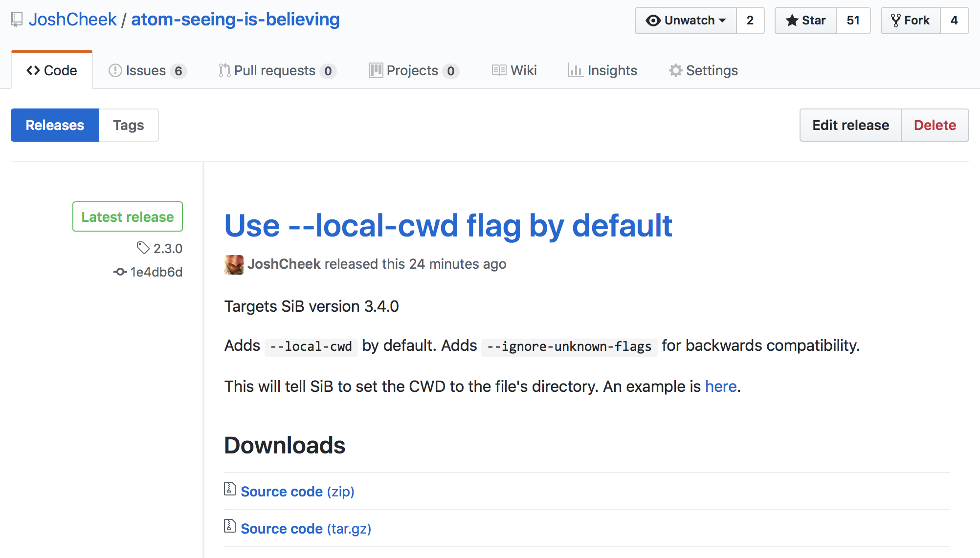Click the commit icon next to 1e4db6d
980x558 pixels.
[x=120, y=272]
